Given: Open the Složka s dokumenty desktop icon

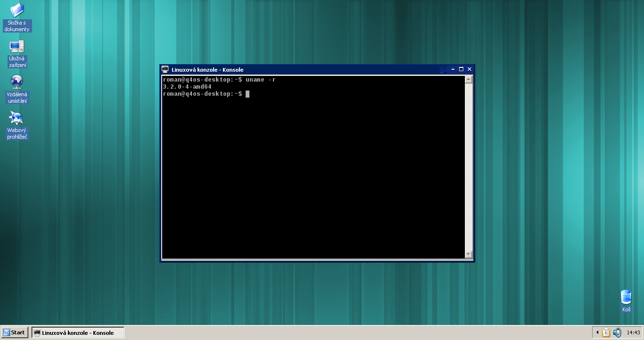Looking at the screenshot, I should (x=17, y=17).
